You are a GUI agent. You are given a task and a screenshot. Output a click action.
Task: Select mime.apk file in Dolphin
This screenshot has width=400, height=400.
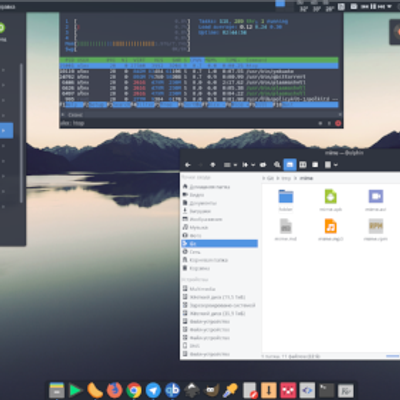331,200
